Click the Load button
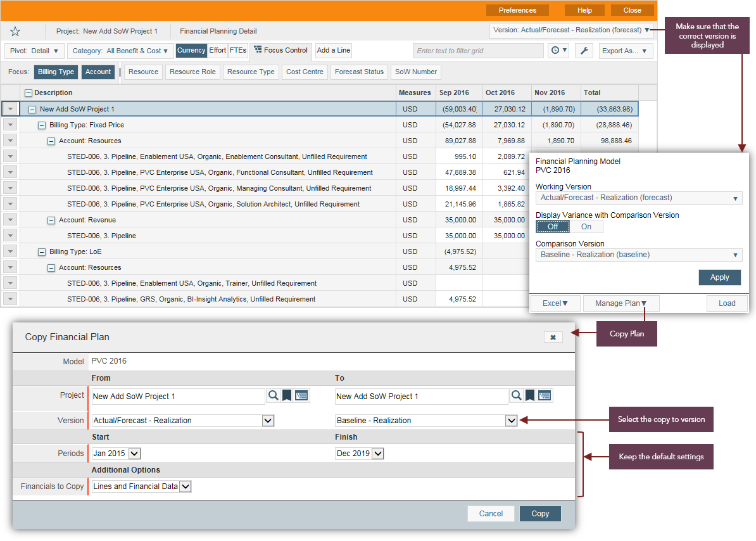Screen dimensions: 756x541 point(727,303)
